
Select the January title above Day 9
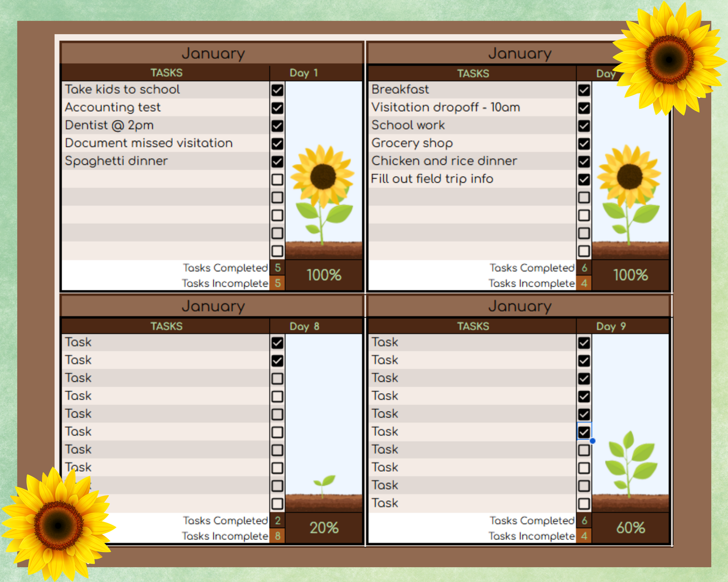coord(519,306)
